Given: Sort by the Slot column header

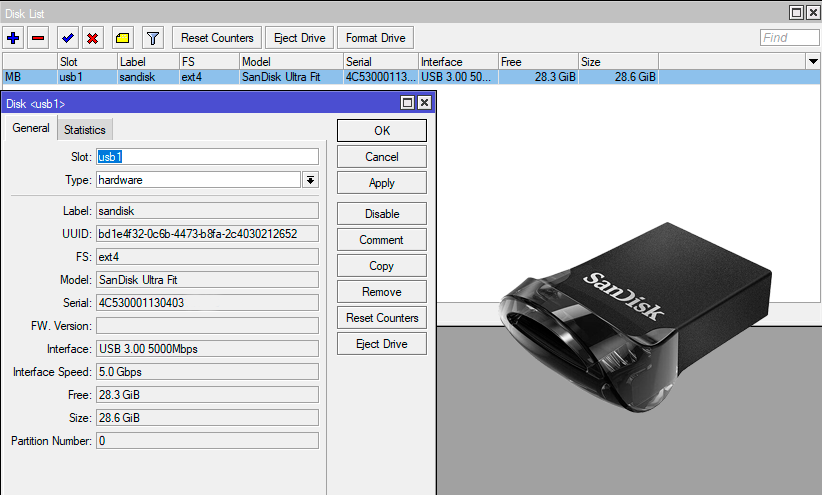Looking at the screenshot, I should [87, 61].
